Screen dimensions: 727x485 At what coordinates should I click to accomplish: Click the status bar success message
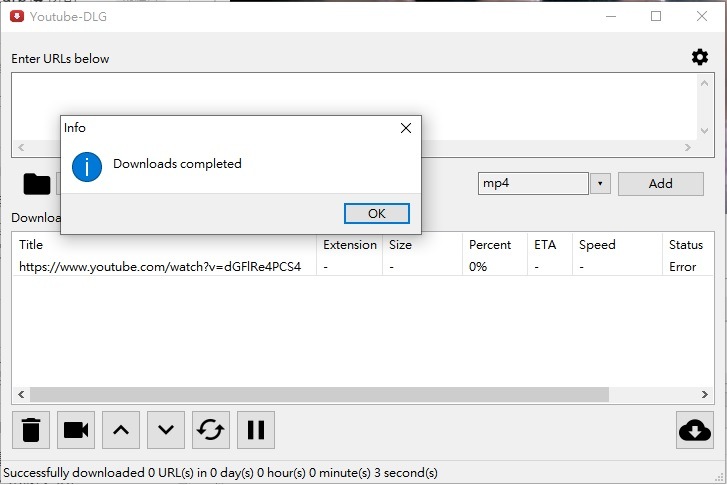220,472
